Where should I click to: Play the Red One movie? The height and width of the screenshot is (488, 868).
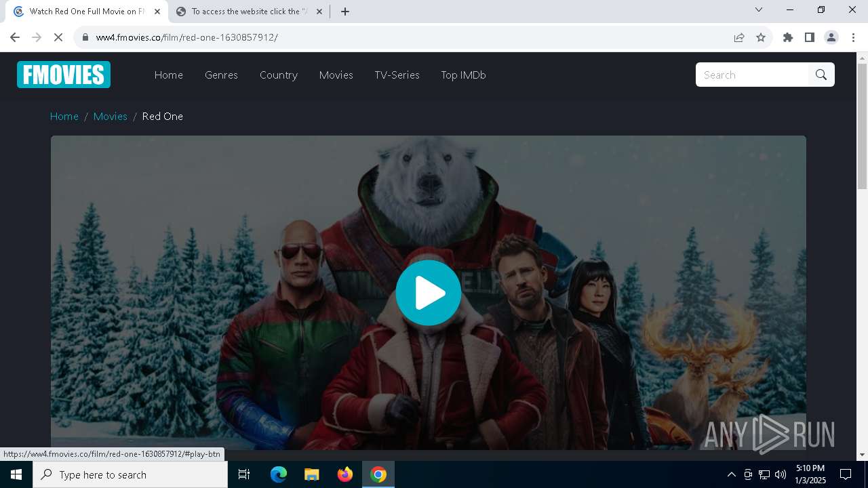pyautogui.click(x=429, y=293)
